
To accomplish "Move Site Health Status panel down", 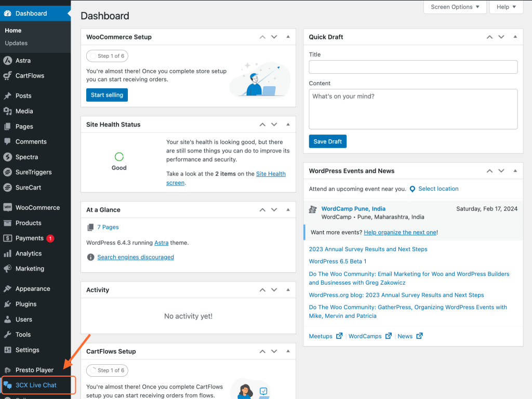I will (274, 125).
